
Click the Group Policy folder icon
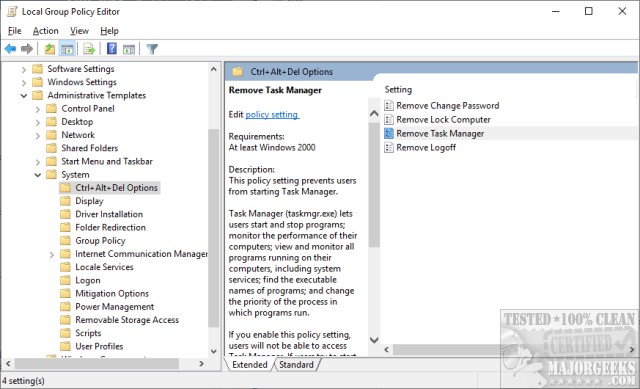(65, 240)
